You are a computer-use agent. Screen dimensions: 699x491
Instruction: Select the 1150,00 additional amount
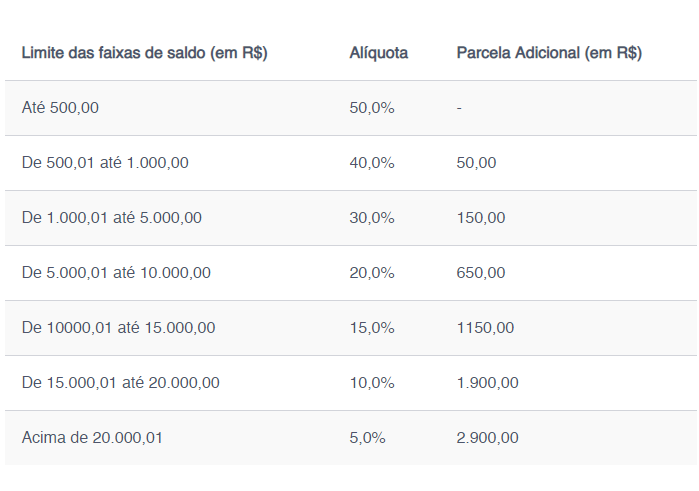[x=485, y=328]
